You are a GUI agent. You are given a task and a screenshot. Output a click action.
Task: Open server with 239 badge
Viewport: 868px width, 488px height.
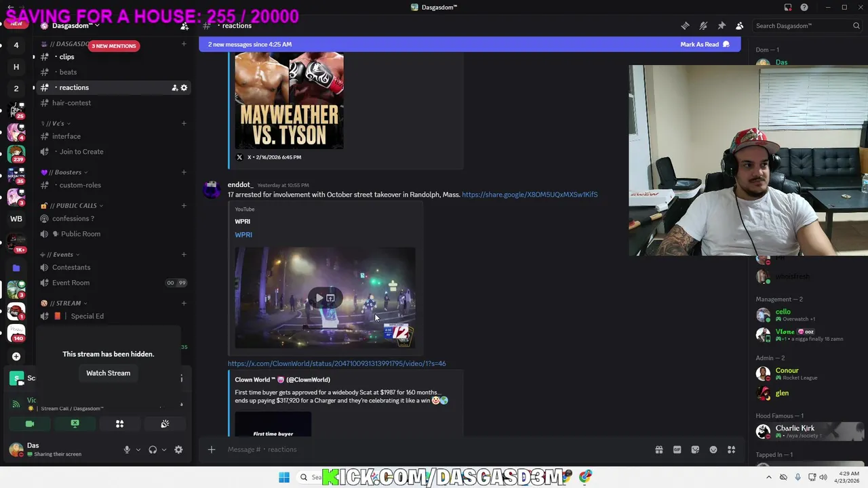[16, 153]
